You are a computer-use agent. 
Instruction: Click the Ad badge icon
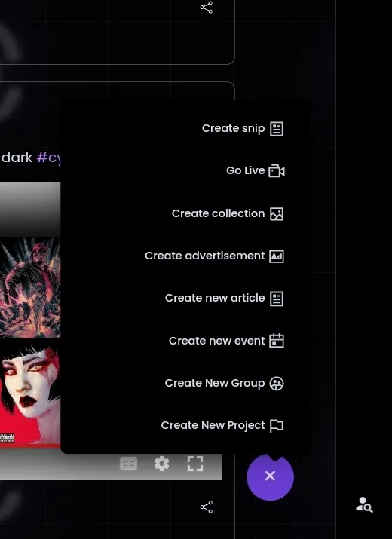tap(277, 256)
